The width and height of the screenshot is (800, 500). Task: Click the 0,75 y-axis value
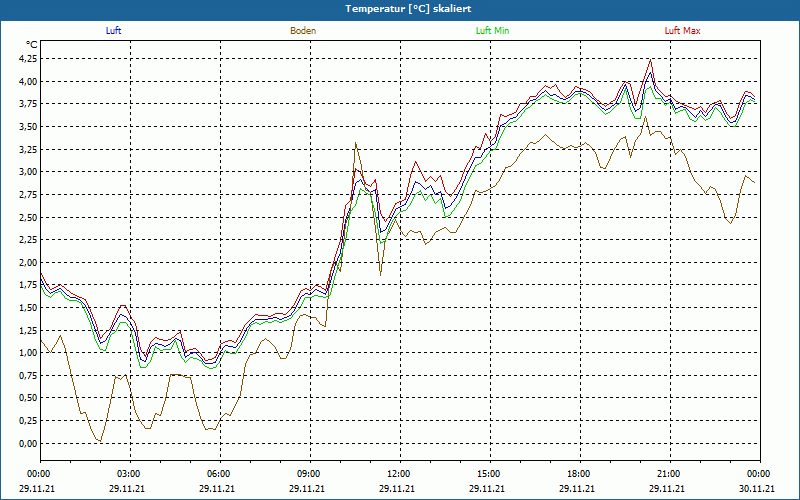tap(28, 376)
